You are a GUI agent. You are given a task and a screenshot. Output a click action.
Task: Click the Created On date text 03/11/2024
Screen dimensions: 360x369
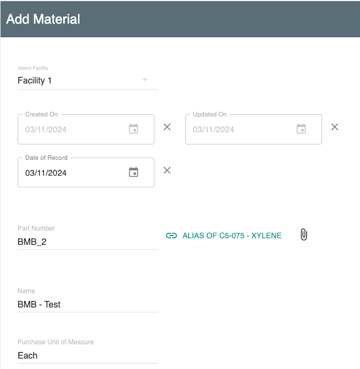point(46,130)
